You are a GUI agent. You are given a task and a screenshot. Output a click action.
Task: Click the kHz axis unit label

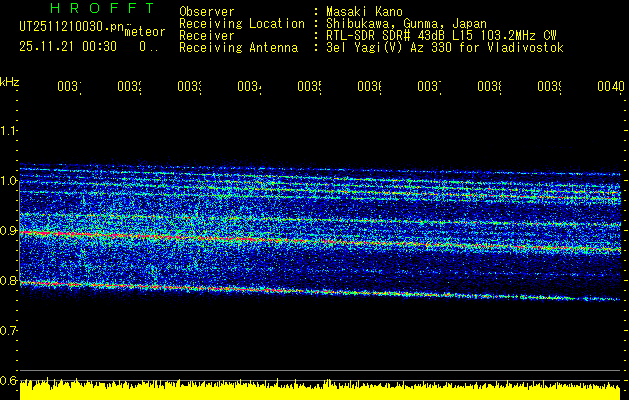pos(9,81)
